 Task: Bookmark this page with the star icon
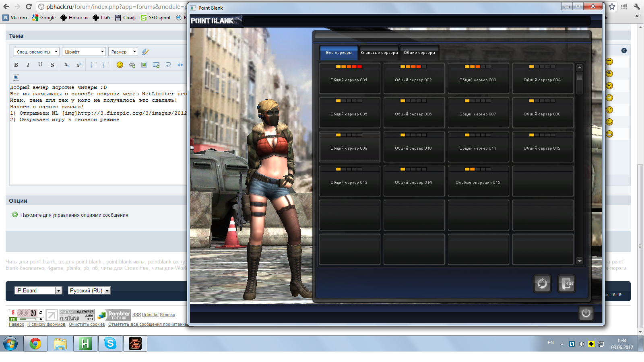[x=612, y=6]
